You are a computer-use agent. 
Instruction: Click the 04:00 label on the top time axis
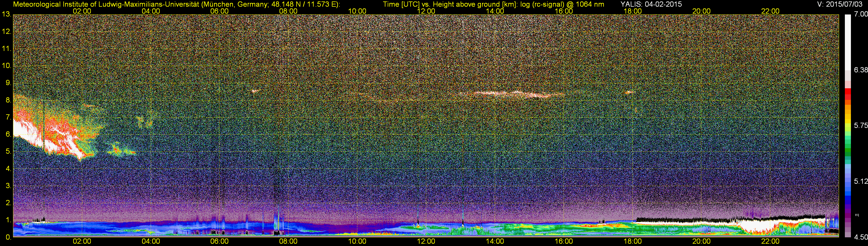[151, 11]
